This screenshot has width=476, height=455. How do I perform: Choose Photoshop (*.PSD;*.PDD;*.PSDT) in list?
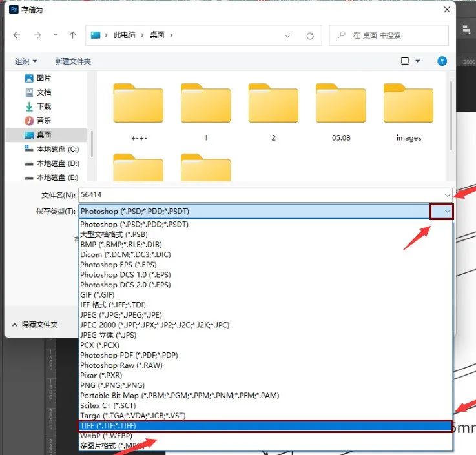point(265,224)
